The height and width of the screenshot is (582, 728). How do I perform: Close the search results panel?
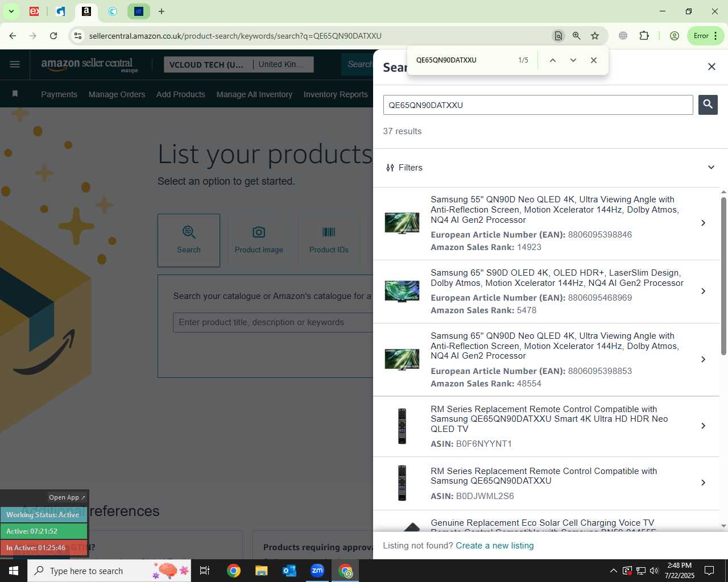712,67
